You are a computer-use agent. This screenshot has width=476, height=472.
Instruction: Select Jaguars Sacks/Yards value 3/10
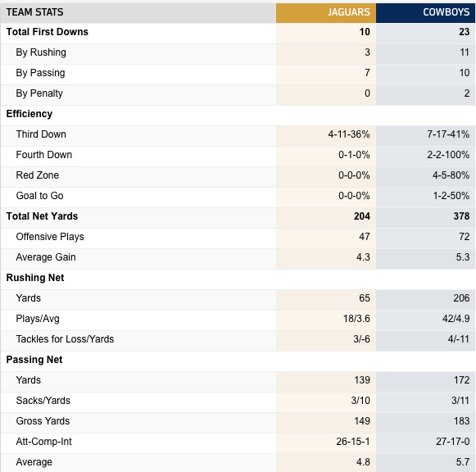360,401
